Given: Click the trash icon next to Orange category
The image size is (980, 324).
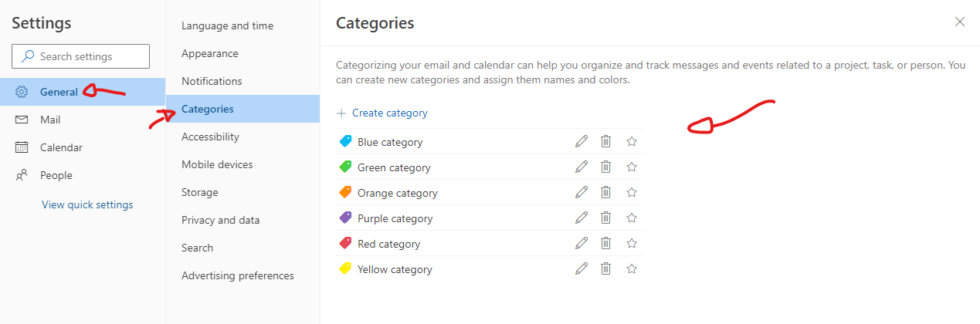Looking at the screenshot, I should pyautogui.click(x=606, y=192).
